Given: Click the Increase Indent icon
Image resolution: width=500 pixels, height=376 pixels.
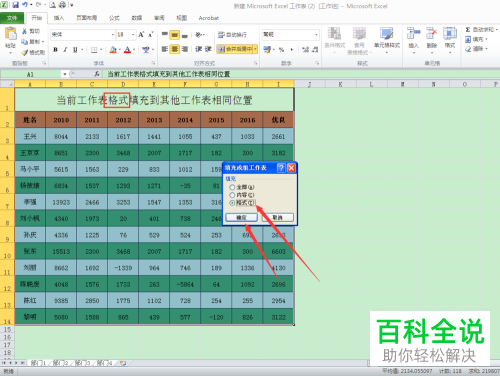Looking at the screenshot, I should 208,49.
